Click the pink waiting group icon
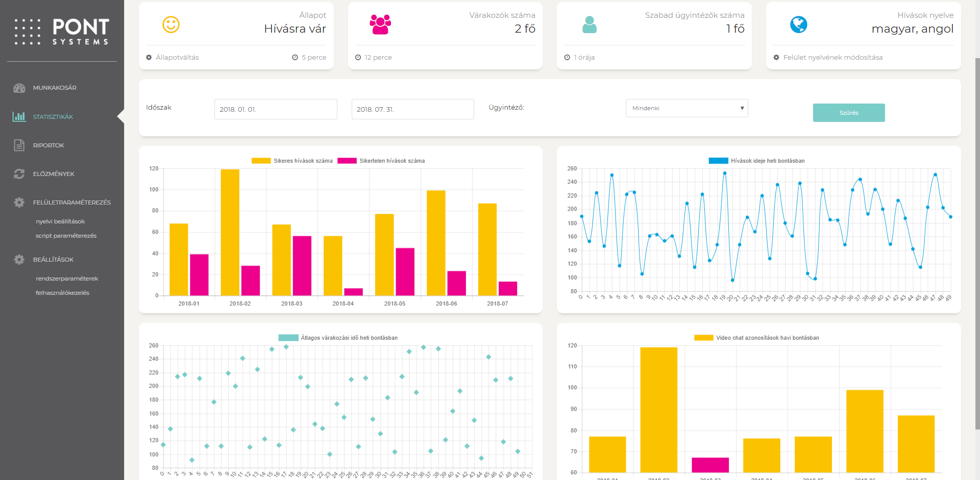The width and height of the screenshot is (980, 480). tap(380, 24)
